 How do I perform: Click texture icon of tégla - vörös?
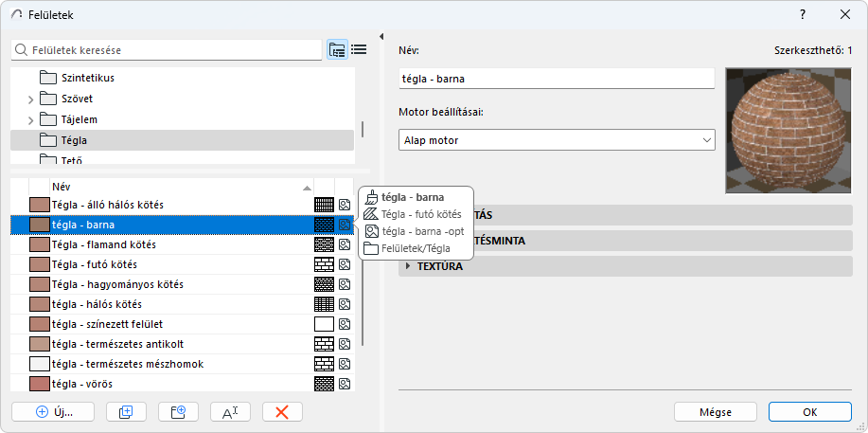[345, 384]
